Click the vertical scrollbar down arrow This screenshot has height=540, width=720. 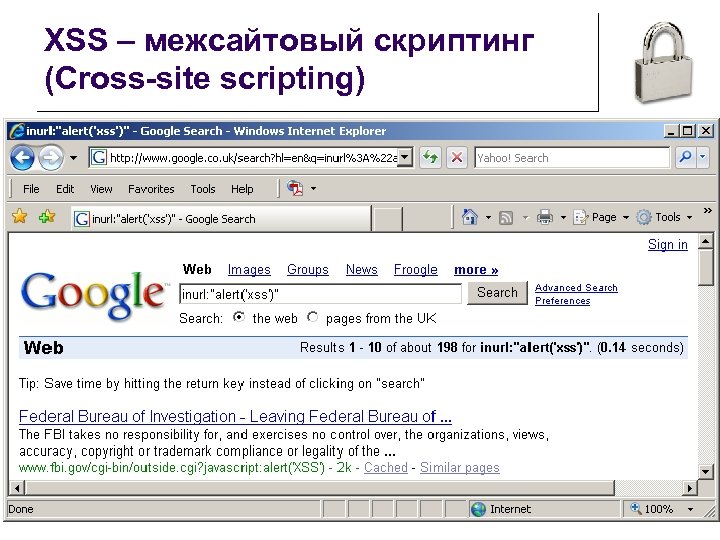click(705, 471)
